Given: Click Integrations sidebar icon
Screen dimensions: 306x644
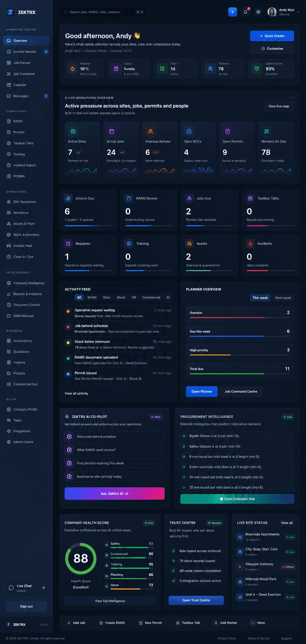Looking at the screenshot, I should click(x=9, y=431).
